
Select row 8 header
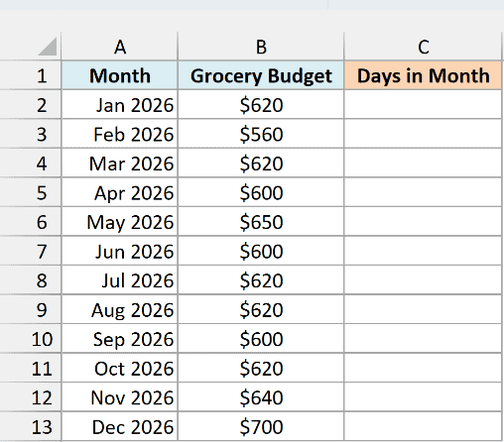click(x=31, y=279)
